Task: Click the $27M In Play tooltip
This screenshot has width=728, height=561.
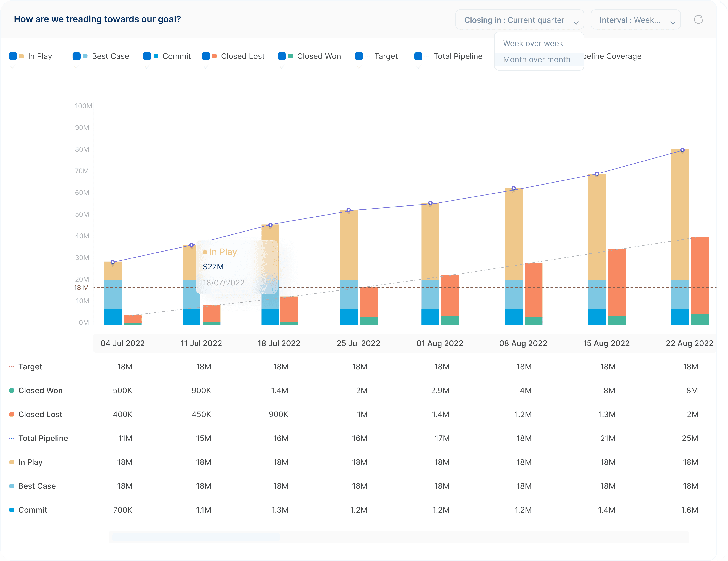Action: pyautogui.click(x=237, y=267)
